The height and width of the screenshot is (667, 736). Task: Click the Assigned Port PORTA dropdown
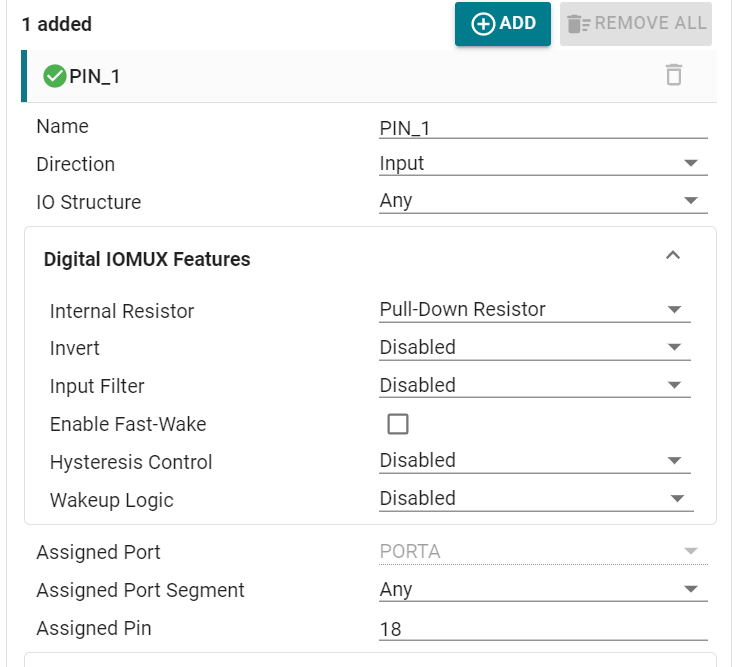pyautogui.click(x=543, y=552)
